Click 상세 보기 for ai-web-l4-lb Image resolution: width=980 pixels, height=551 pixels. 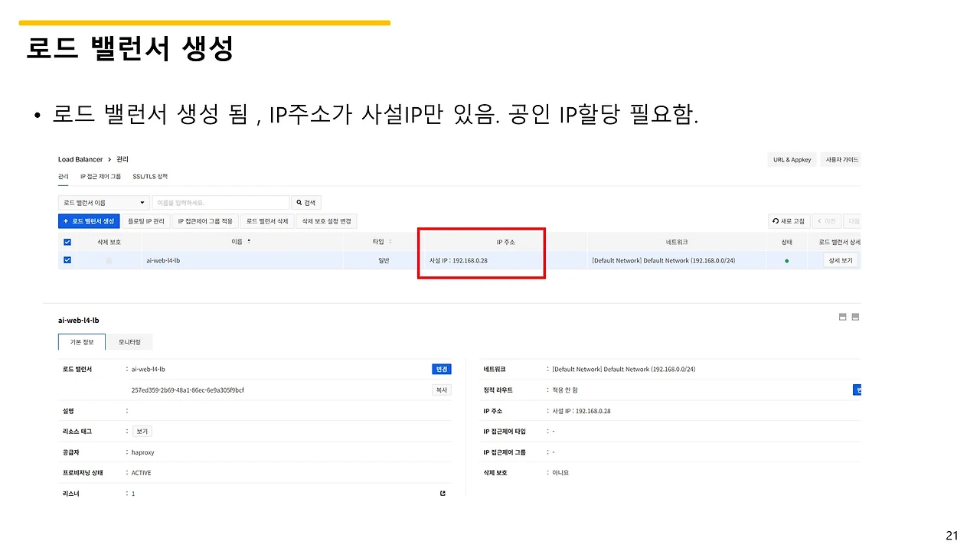tap(840, 260)
